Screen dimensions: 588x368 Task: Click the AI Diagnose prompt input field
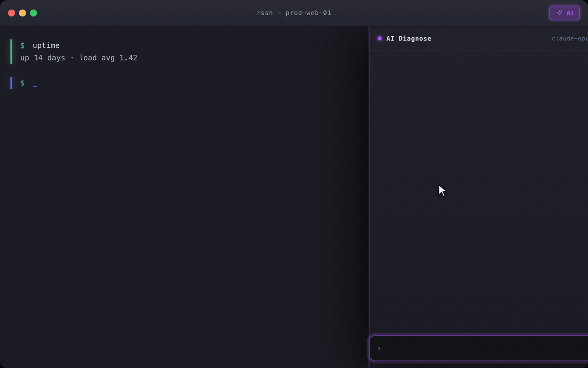coord(479,348)
